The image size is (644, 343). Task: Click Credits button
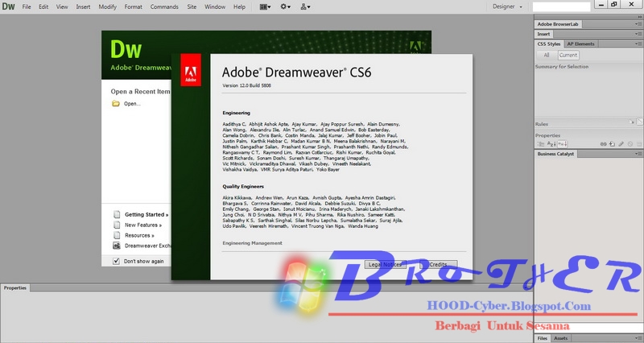438,265
